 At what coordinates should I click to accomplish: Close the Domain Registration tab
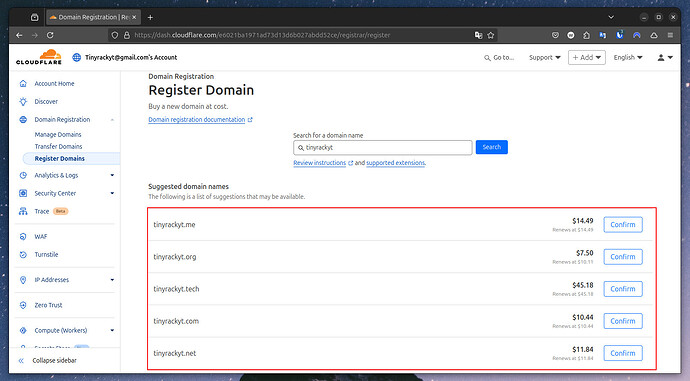[134, 17]
